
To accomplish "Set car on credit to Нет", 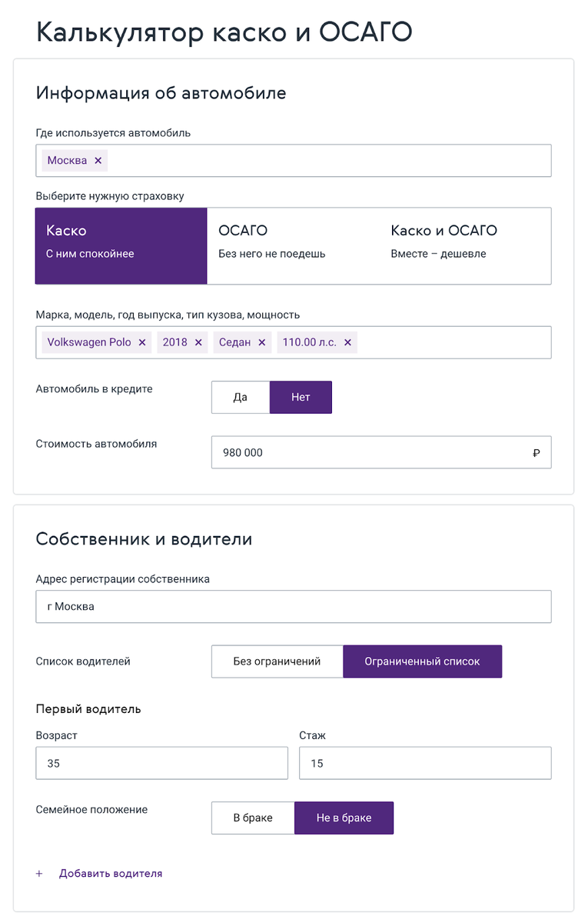I will (x=301, y=398).
